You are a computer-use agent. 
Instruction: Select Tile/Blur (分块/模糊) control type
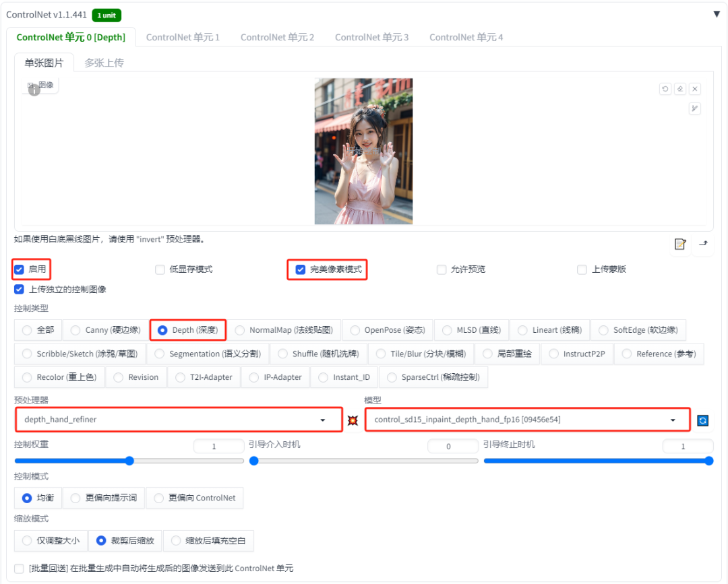pos(421,354)
